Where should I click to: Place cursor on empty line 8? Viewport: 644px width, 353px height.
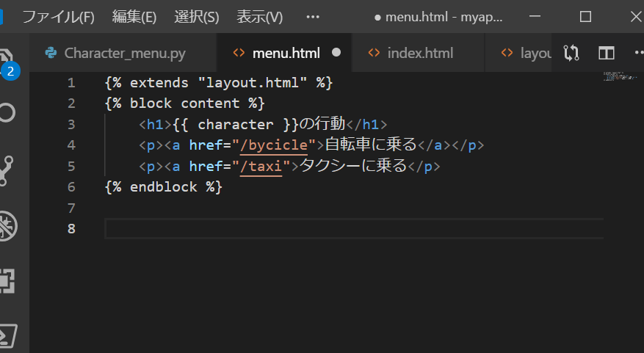tap(354, 229)
